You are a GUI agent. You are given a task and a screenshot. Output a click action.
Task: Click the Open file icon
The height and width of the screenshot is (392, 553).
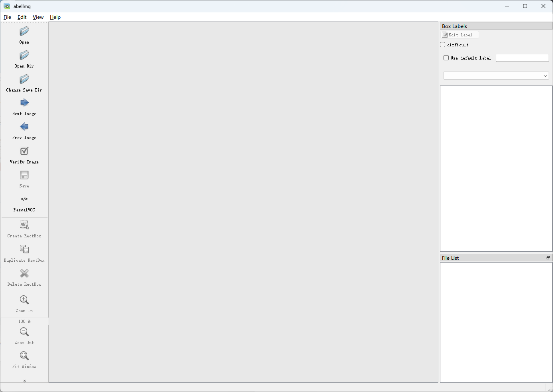pos(24,31)
